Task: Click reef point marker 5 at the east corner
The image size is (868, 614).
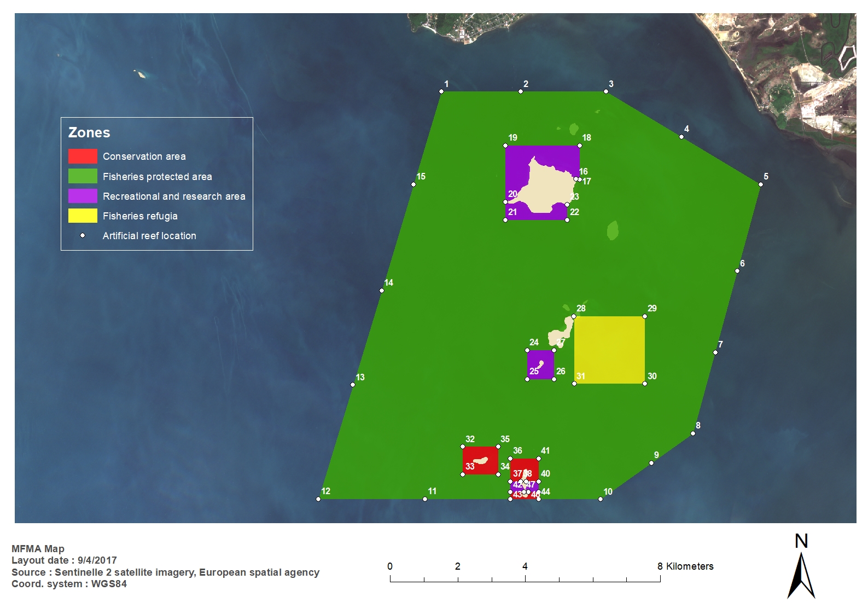Action: [761, 184]
